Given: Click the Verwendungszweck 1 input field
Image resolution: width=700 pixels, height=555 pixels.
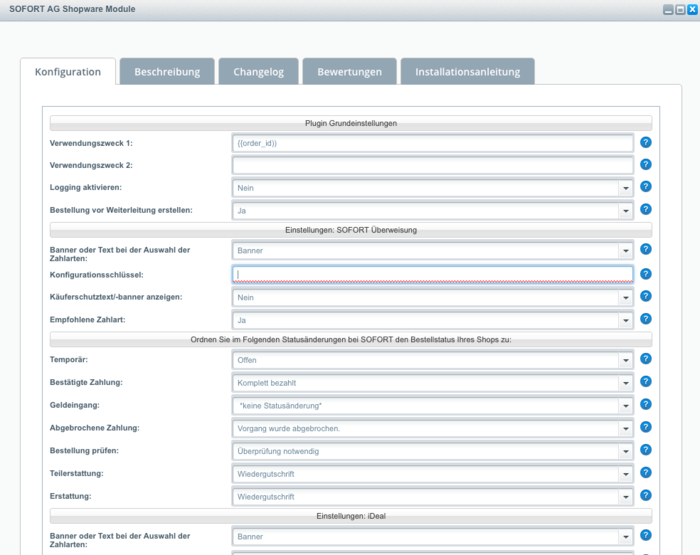Looking at the screenshot, I should [x=433, y=143].
